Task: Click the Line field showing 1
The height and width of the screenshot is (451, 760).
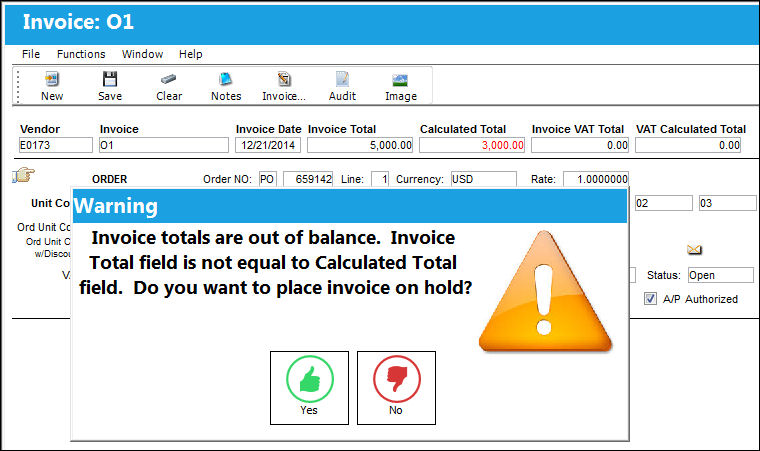Action: tap(380, 179)
